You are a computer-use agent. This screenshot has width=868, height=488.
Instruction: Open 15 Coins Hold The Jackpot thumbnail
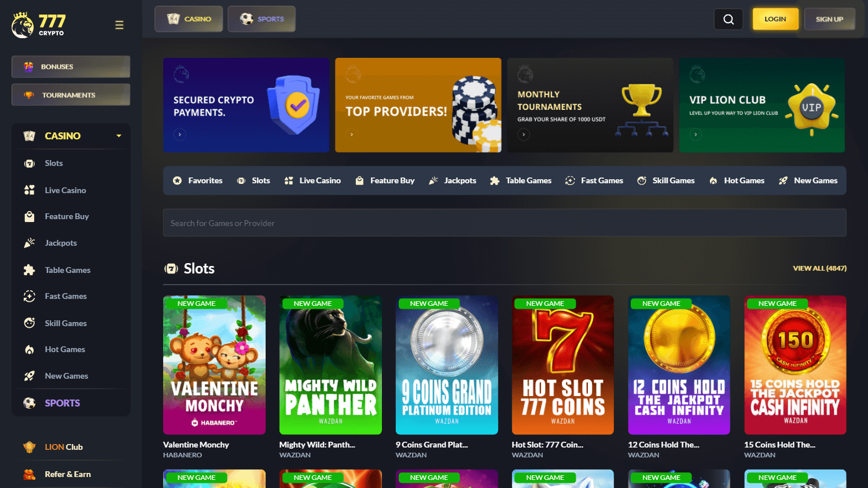pos(795,365)
